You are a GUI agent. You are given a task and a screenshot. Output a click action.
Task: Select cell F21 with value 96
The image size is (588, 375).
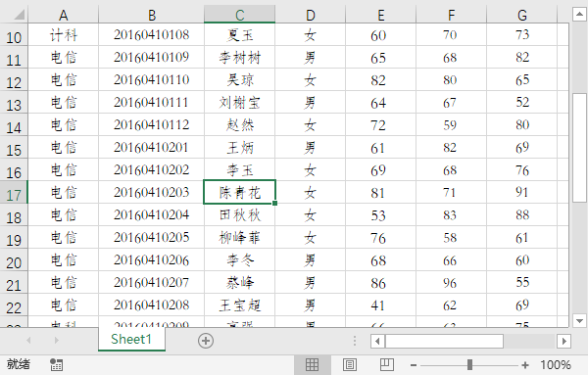451,282
